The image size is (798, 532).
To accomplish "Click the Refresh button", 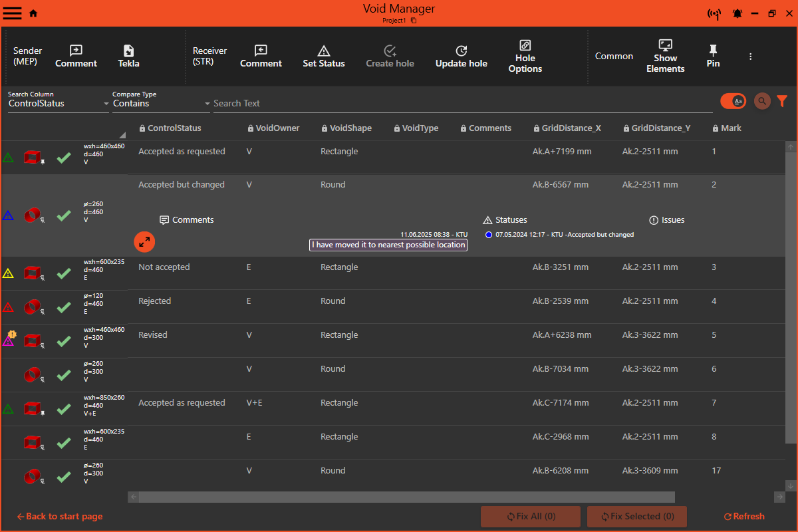I will (x=744, y=516).
